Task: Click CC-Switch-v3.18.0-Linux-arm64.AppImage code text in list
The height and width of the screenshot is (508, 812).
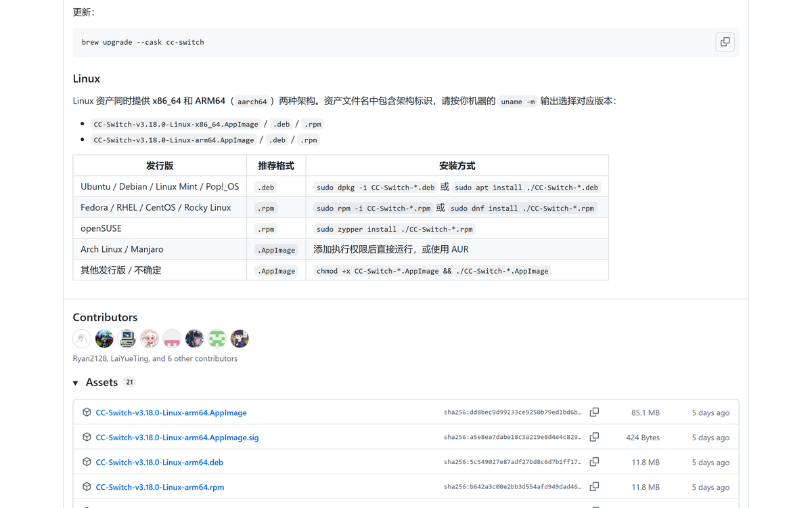Action: pos(174,140)
